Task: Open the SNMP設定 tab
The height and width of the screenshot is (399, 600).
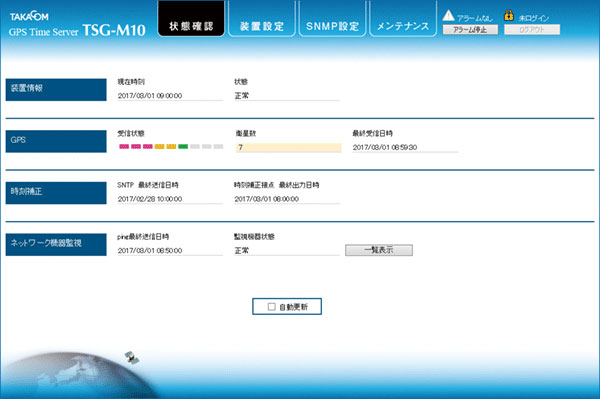Action: pos(333,19)
